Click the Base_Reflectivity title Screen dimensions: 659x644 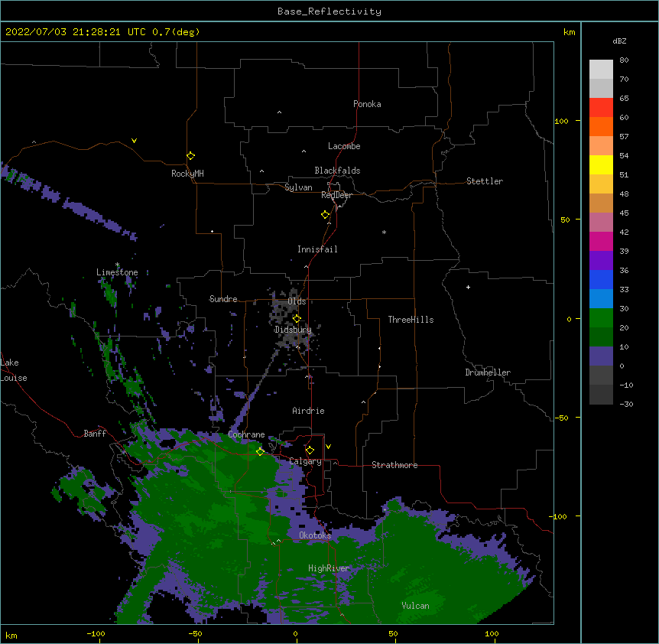point(329,11)
